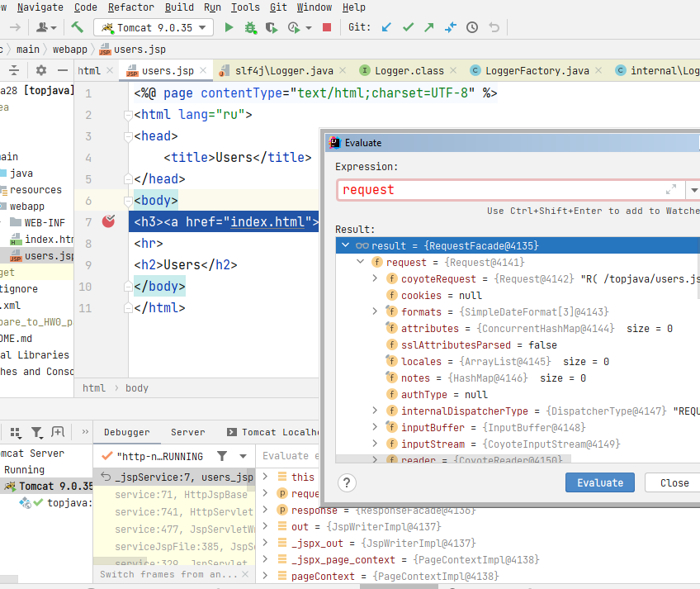Open the Navigate menu
Image resolution: width=700 pixels, height=589 pixels.
click(x=40, y=7)
